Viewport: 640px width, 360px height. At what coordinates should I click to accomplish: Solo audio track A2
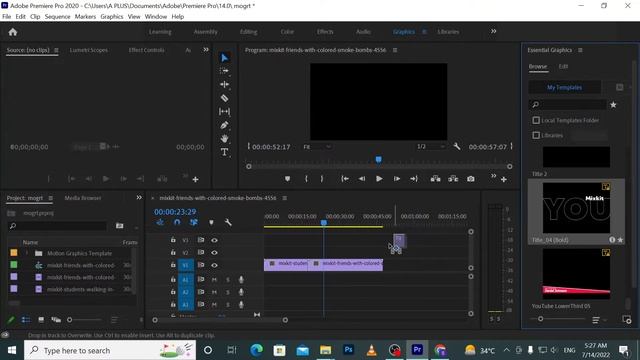point(228,292)
